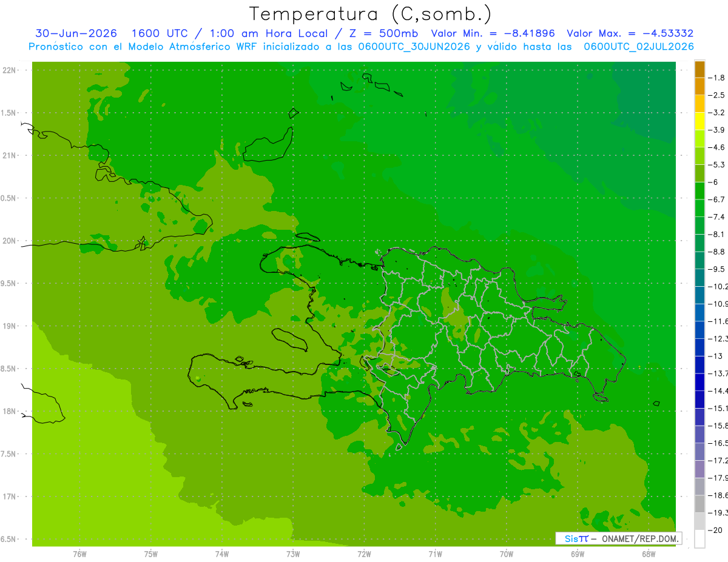Click the '18N' latitude axis label

(10, 412)
